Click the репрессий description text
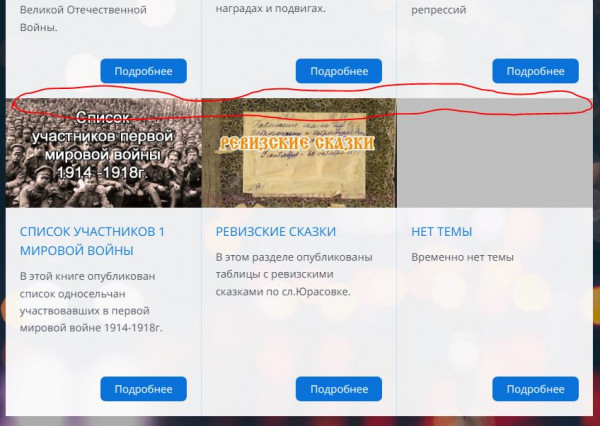Screen dimensions: 600x426 (x=439, y=10)
